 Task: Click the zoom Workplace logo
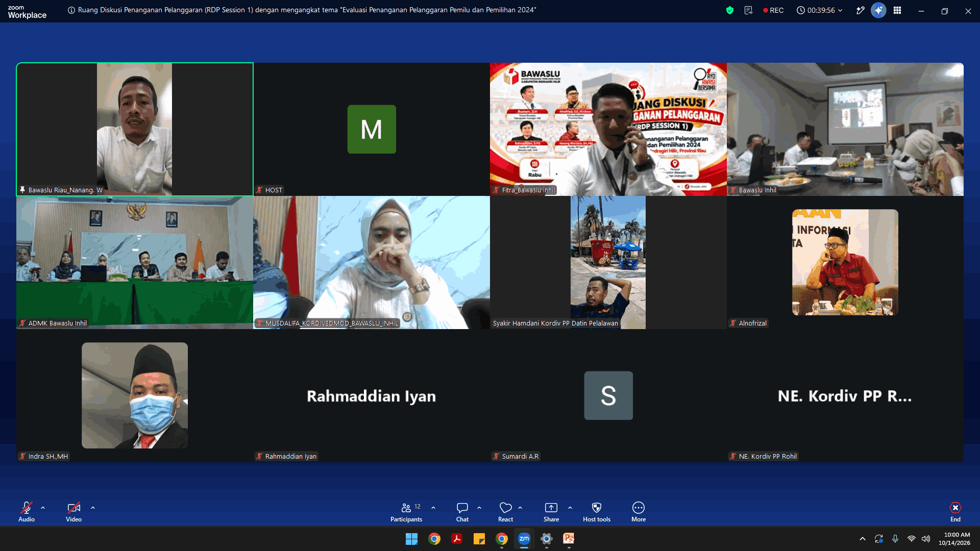[27, 12]
